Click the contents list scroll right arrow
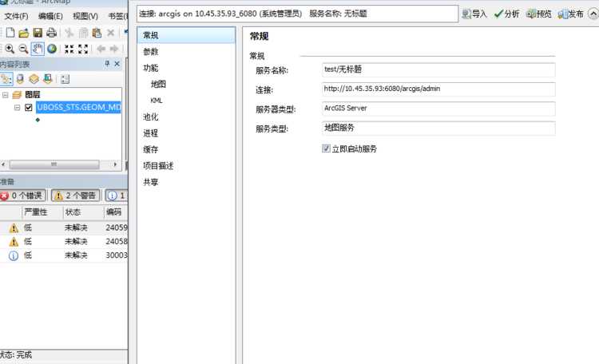Image resolution: width=599 pixels, height=364 pixels. pyautogui.click(x=115, y=164)
